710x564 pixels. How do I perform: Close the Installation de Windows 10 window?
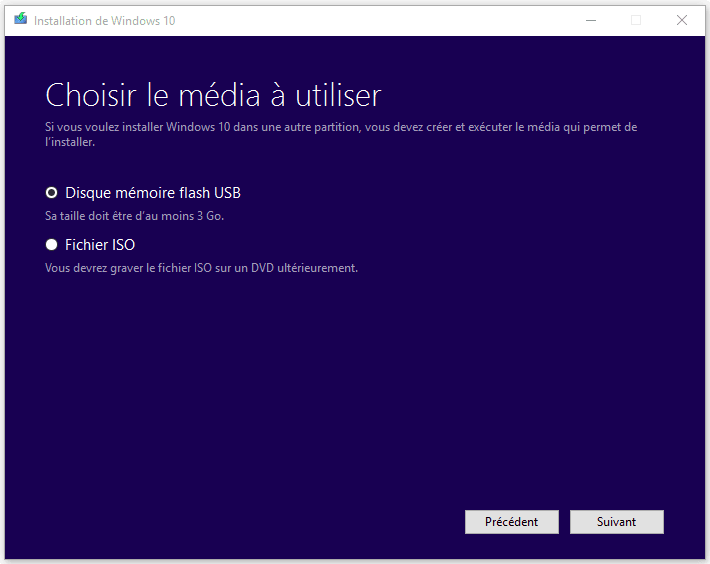coord(682,20)
